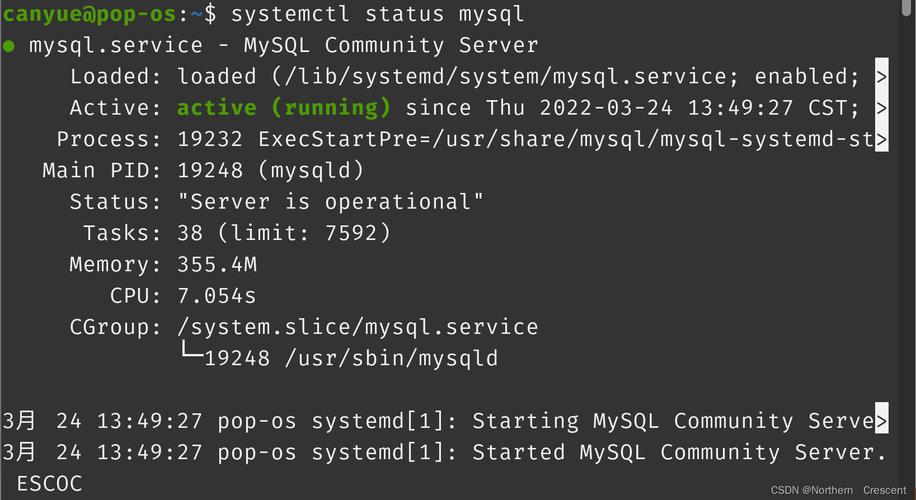Click the green status dot beside mysql.service
The image size is (916, 500).
coord(9,46)
